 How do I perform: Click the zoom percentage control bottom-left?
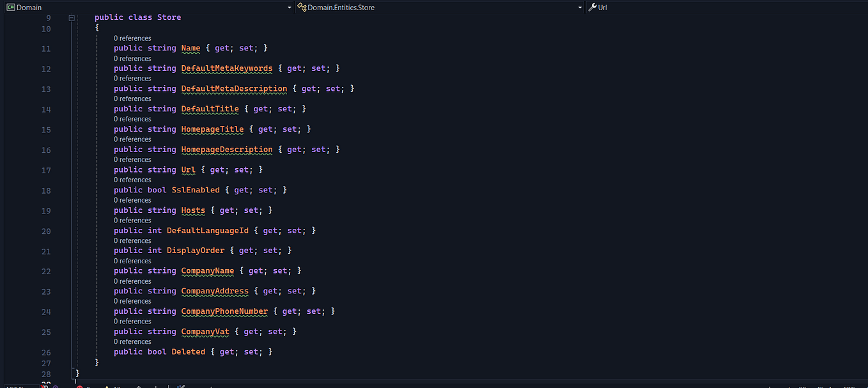[13, 387]
